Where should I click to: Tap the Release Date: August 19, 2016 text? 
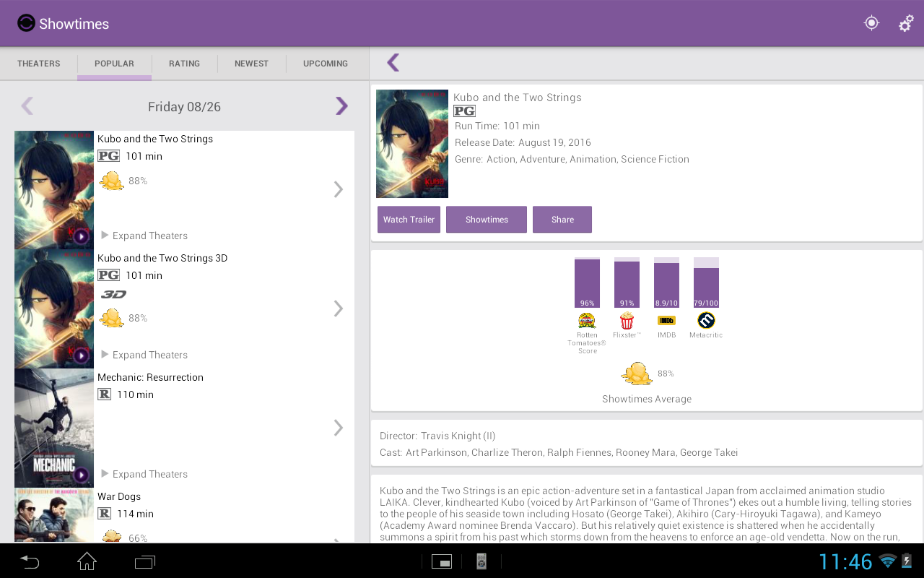523,142
